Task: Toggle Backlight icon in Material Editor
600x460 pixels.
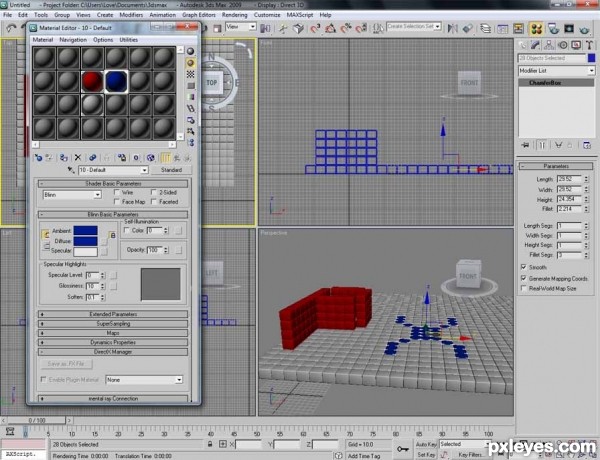Action: pyautogui.click(x=191, y=63)
